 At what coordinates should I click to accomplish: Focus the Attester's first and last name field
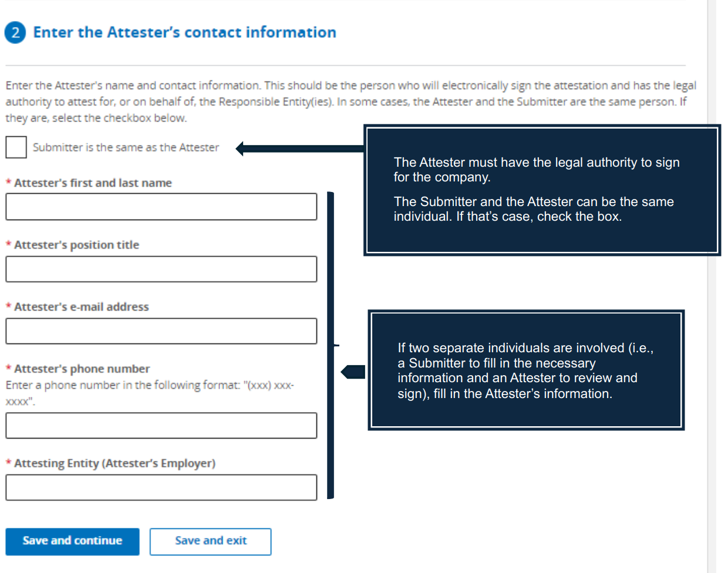pyautogui.click(x=161, y=207)
